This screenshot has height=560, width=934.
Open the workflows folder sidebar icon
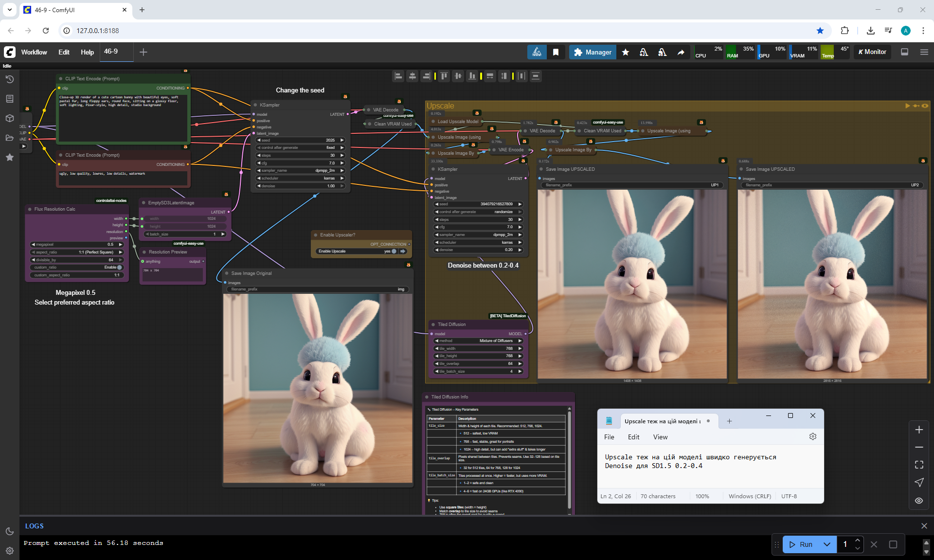pos(9,138)
